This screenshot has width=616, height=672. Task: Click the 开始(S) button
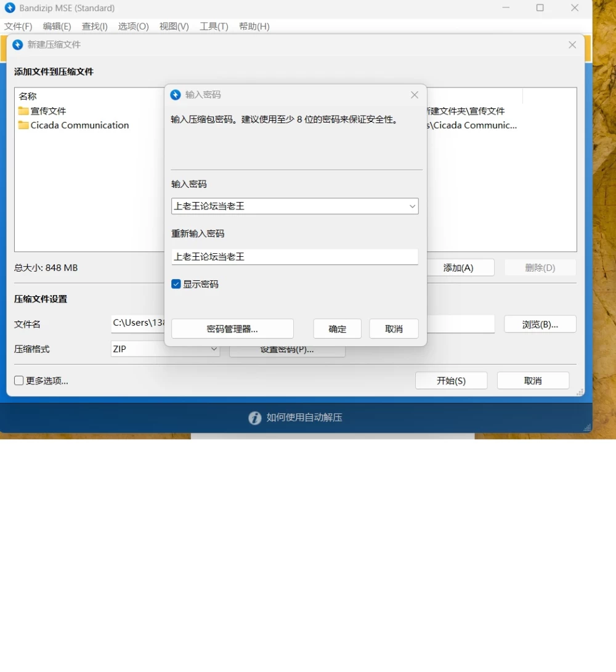coord(451,381)
